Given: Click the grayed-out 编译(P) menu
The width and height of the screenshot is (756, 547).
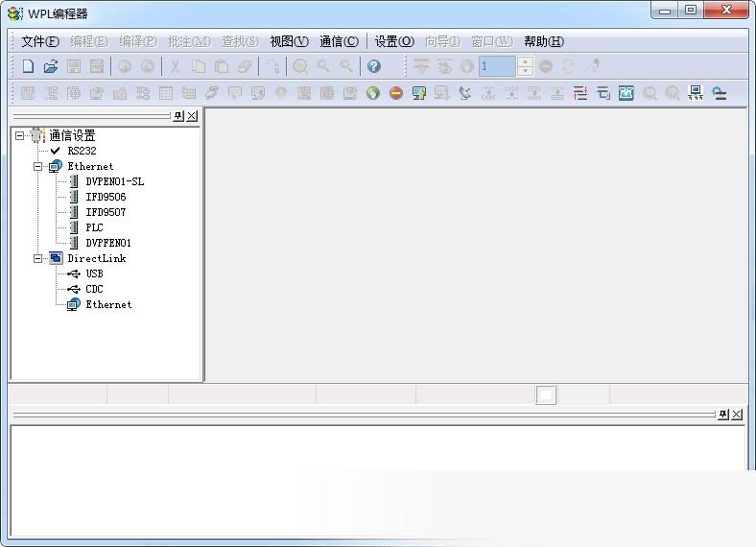Looking at the screenshot, I should pos(138,41).
